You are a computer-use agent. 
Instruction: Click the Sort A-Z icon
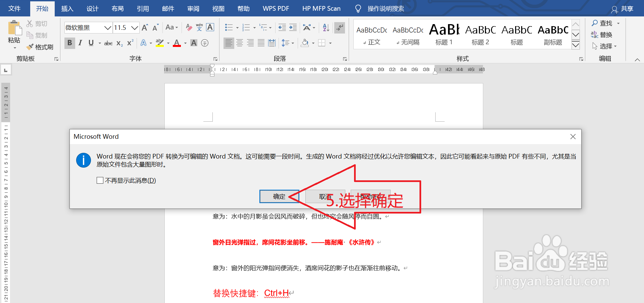coord(326,27)
